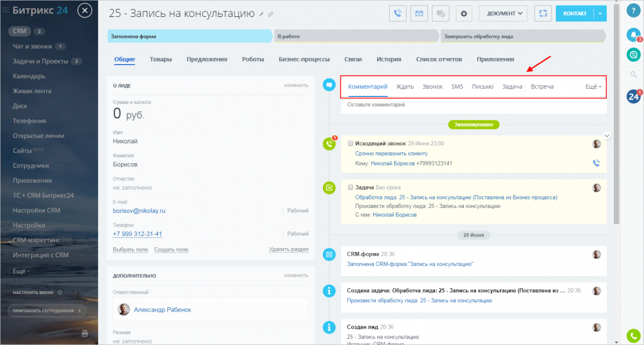Viewport: 644px width, 345px height.
Task: Click the comment bubble timeline icon
Action: 329,85
